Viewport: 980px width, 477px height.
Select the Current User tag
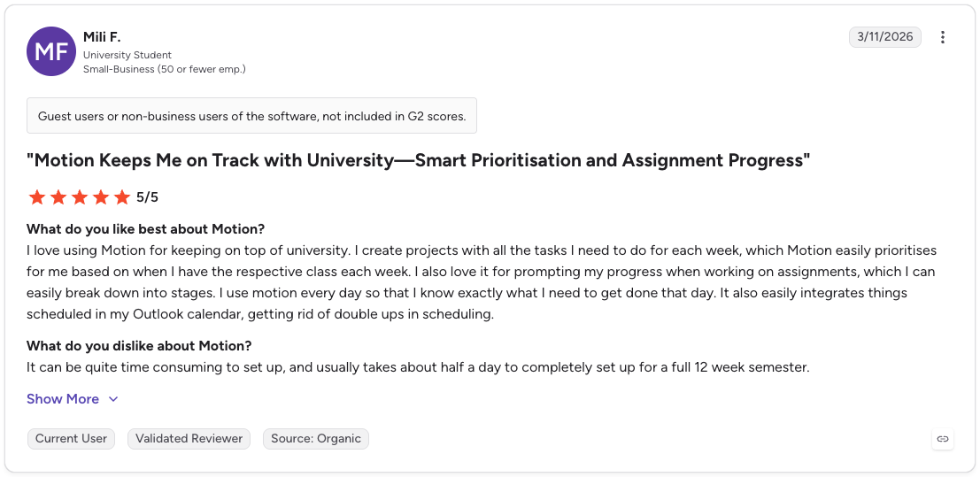click(x=71, y=439)
